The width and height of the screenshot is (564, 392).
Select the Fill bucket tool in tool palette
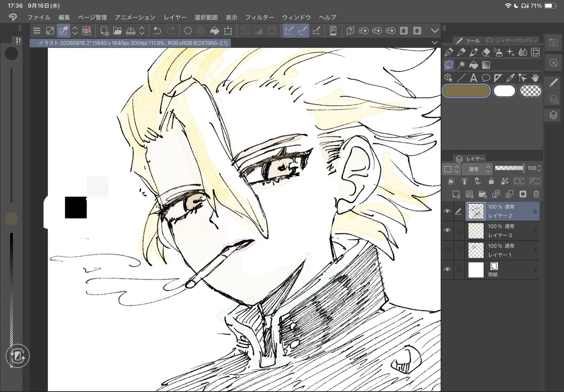pos(473,65)
